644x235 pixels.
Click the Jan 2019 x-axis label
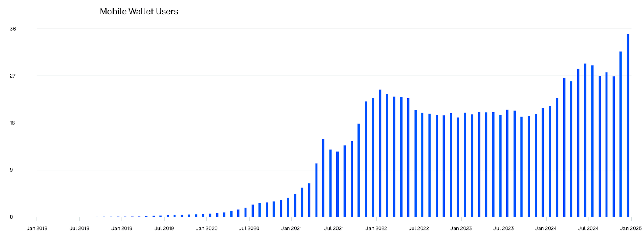point(122,228)
